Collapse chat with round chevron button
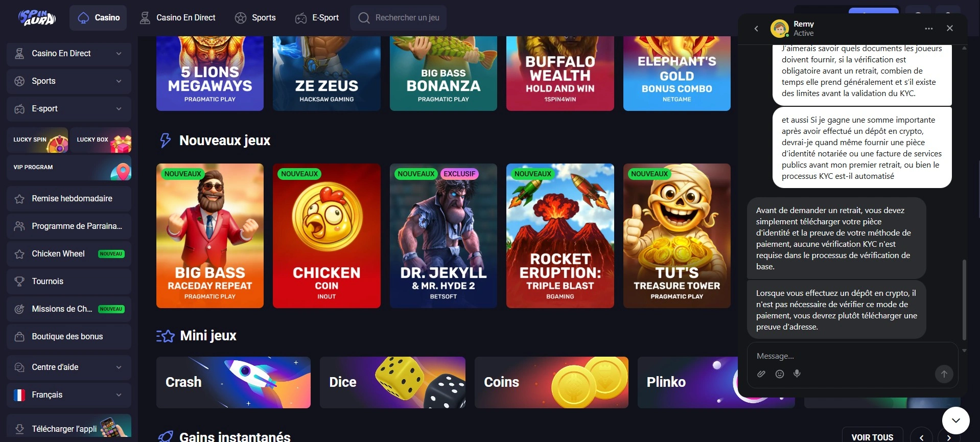The width and height of the screenshot is (980, 442). click(x=956, y=421)
